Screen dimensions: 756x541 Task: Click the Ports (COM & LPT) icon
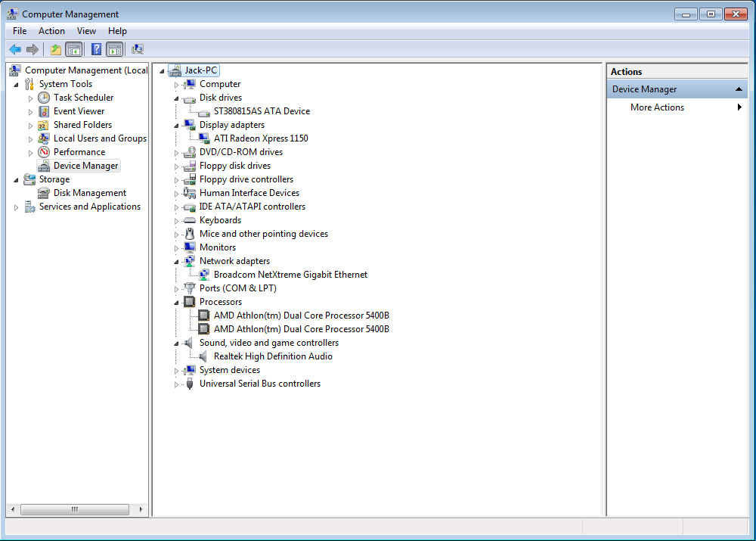[x=190, y=288]
